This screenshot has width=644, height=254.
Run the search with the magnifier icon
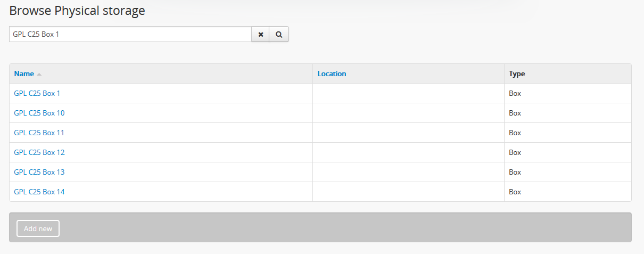click(x=279, y=35)
